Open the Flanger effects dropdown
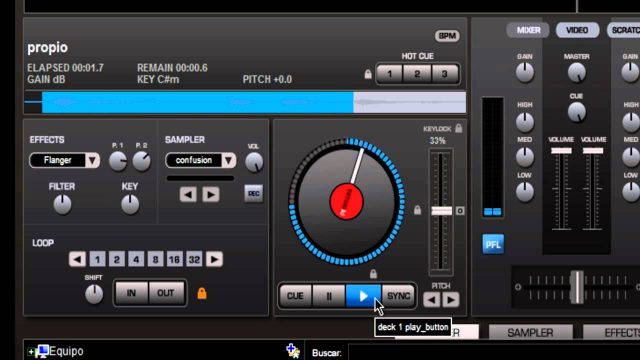Image resolution: width=640 pixels, height=360 pixels. [92, 160]
